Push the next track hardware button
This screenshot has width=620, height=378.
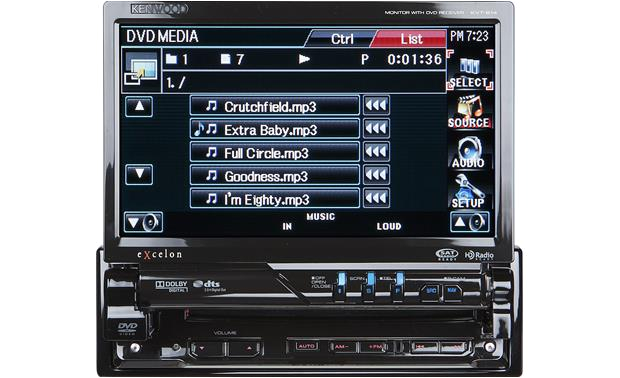point(455,347)
